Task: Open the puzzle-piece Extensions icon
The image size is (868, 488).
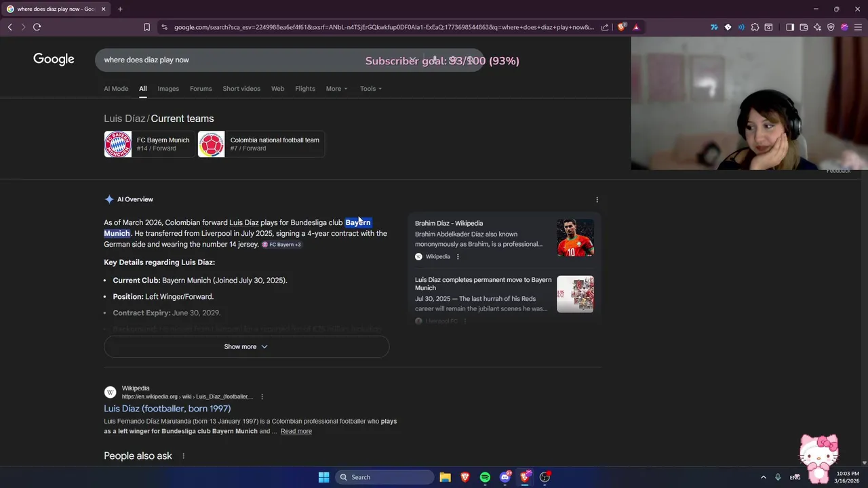Action: coord(755,27)
